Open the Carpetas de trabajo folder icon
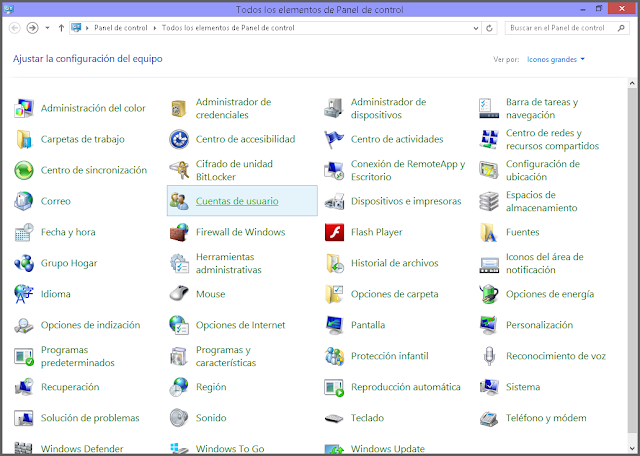 (x=24, y=139)
